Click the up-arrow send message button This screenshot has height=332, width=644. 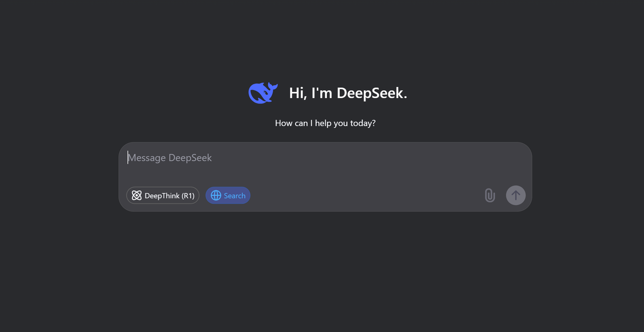[516, 195]
